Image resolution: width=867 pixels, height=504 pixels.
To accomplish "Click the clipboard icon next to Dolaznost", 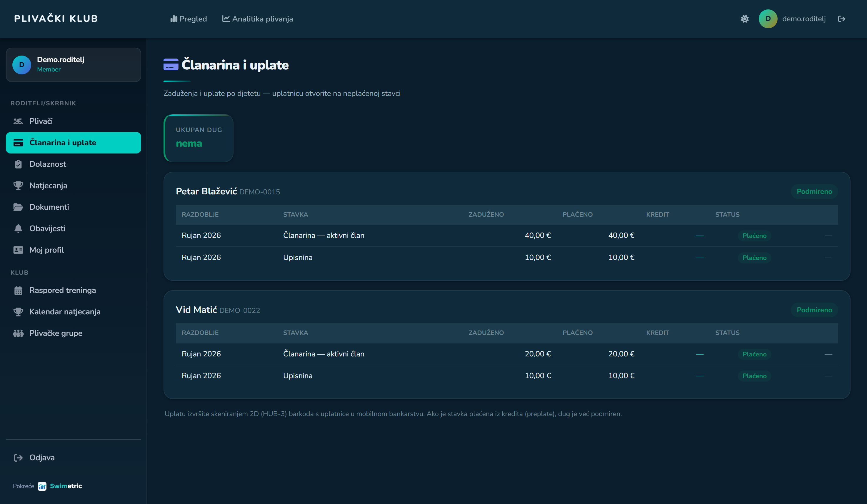I will [x=18, y=164].
